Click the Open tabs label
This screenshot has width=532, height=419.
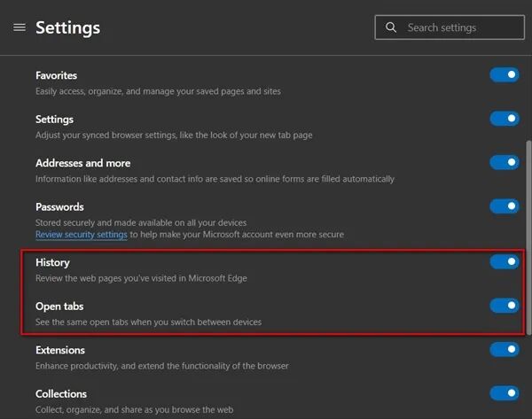(x=59, y=306)
